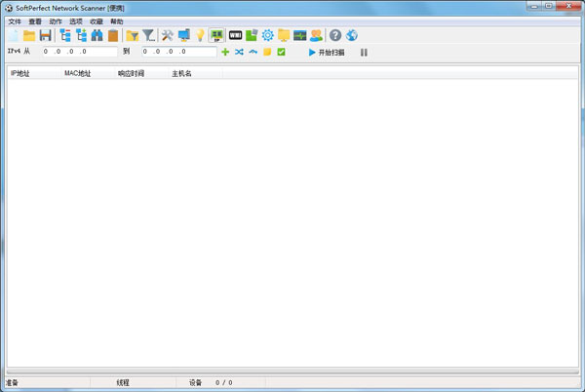Open the wrench and screwdriver tools icon

click(x=167, y=36)
